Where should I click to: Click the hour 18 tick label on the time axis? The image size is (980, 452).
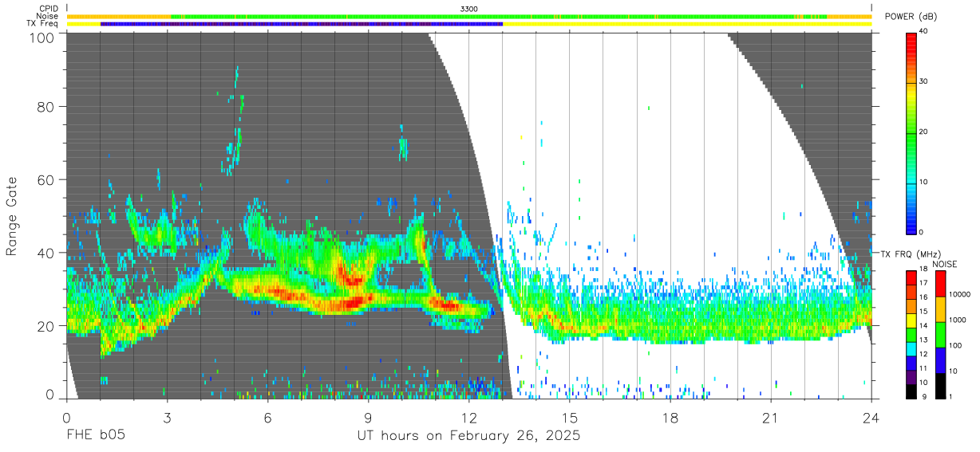(670, 418)
